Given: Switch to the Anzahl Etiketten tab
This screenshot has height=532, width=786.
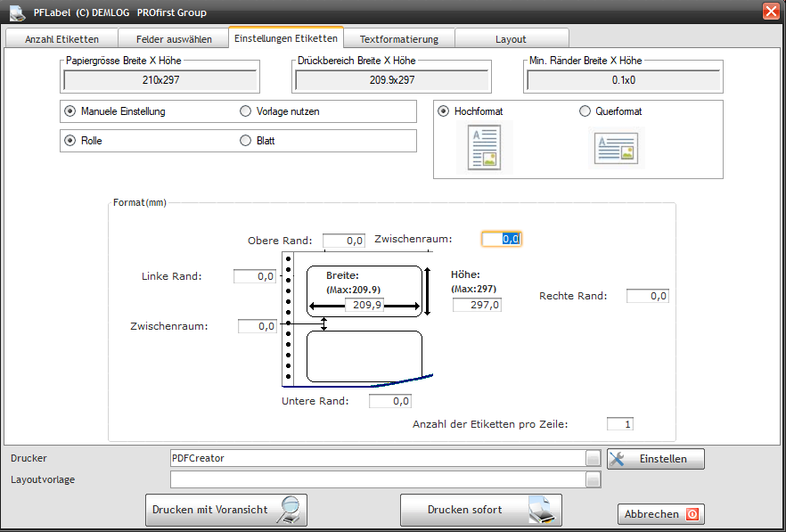Looking at the screenshot, I should [61, 39].
